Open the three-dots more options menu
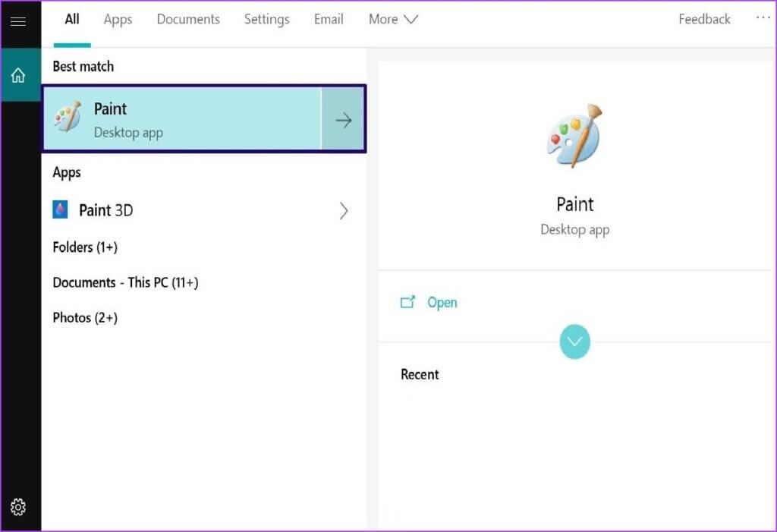Viewport: 777px width, 532px height. [763, 18]
